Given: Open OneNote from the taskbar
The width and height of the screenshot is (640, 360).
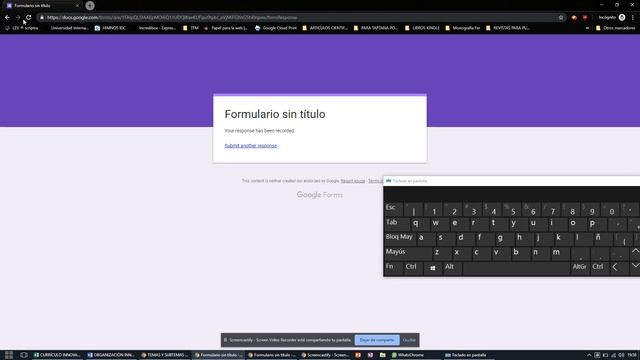Looking at the screenshot, I should (370, 355).
